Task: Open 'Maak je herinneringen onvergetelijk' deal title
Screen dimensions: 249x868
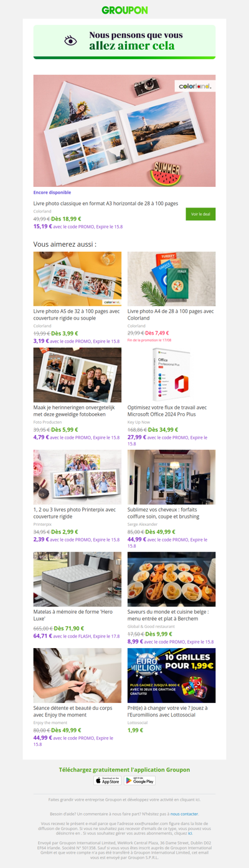Action: [x=74, y=411]
